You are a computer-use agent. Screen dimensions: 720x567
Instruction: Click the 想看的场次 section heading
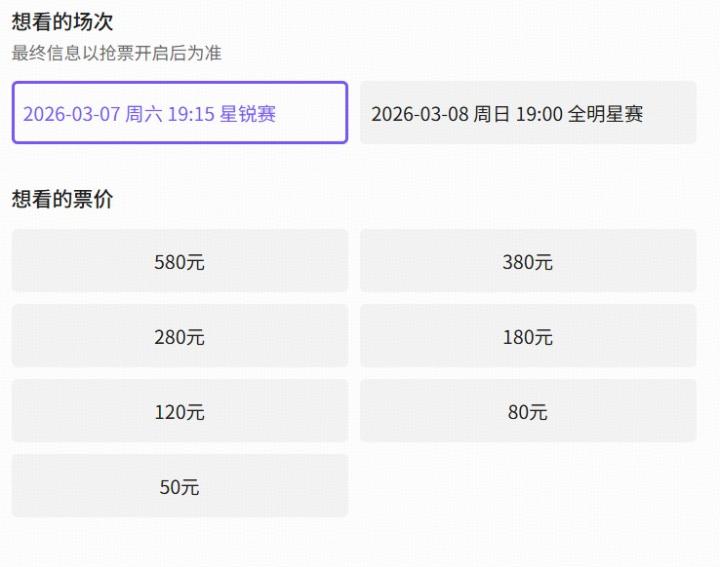(62, 22)
